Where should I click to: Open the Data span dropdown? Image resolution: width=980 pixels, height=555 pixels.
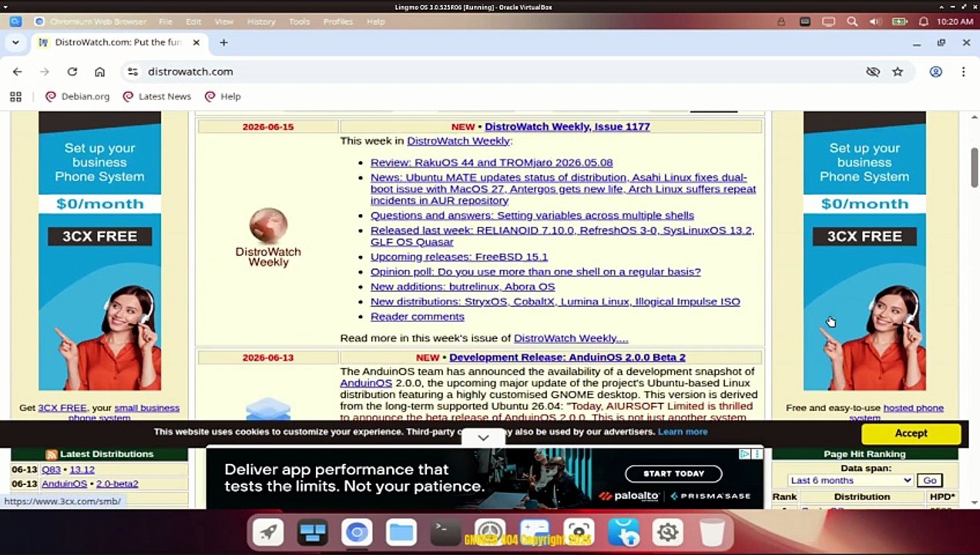point(851,480)
